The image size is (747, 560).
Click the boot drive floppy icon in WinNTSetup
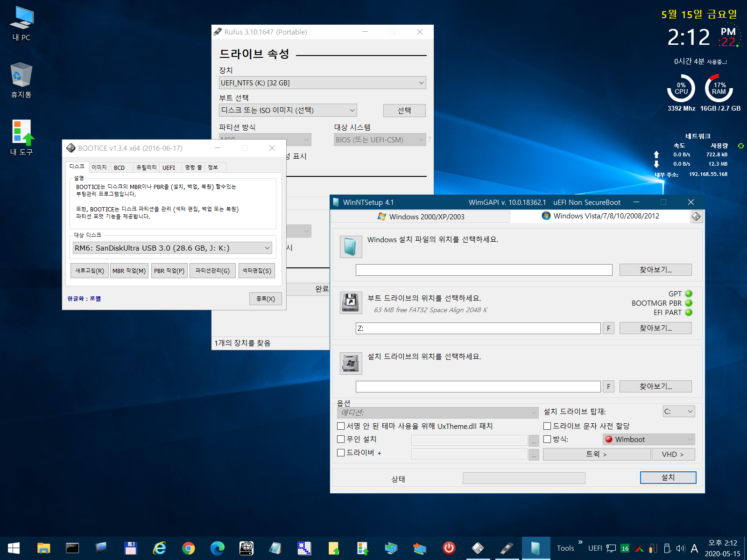(x=351, y=303)
